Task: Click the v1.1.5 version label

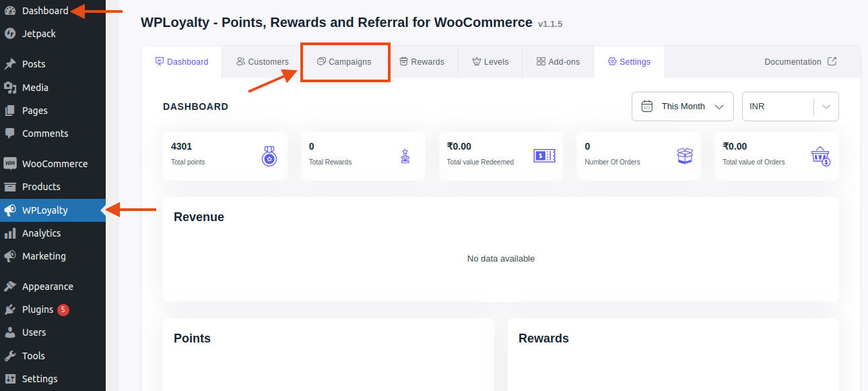Action: click(550, 24)
